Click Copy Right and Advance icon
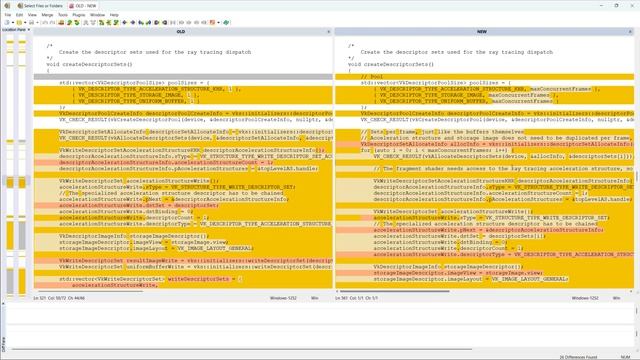 tap(141, 22)
